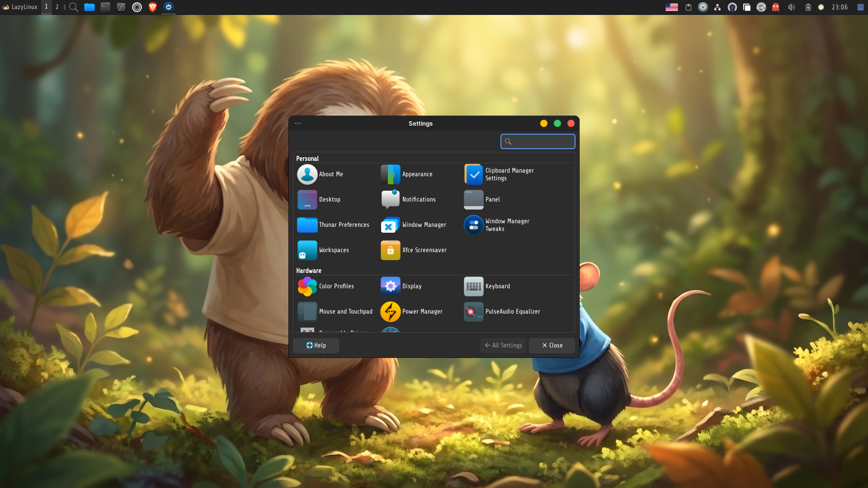The width and height of the screenshot is (868, 488).
Task: Open Mouse and Touchpad settings
Action: tap(335, 312)
